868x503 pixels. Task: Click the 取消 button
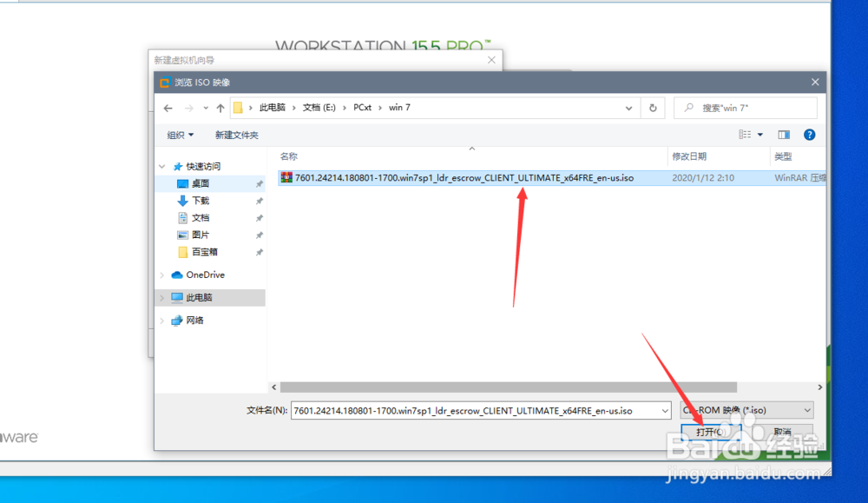tap(782, 432)
